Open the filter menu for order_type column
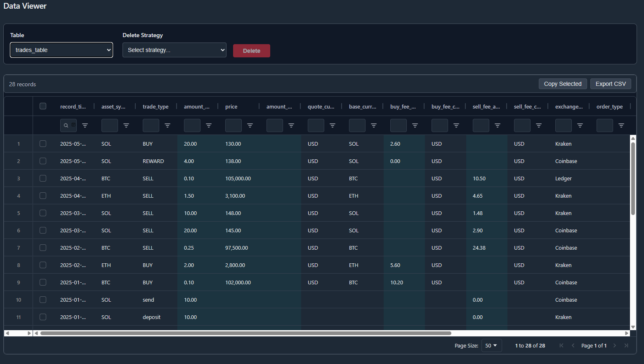Image resolution: width=644 pixels, height=364 pixels. coord(621,125)
